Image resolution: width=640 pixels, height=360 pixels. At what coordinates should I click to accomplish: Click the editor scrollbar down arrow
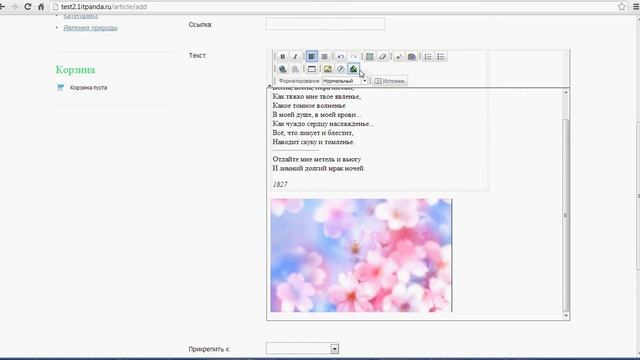[x=566, y=316]
